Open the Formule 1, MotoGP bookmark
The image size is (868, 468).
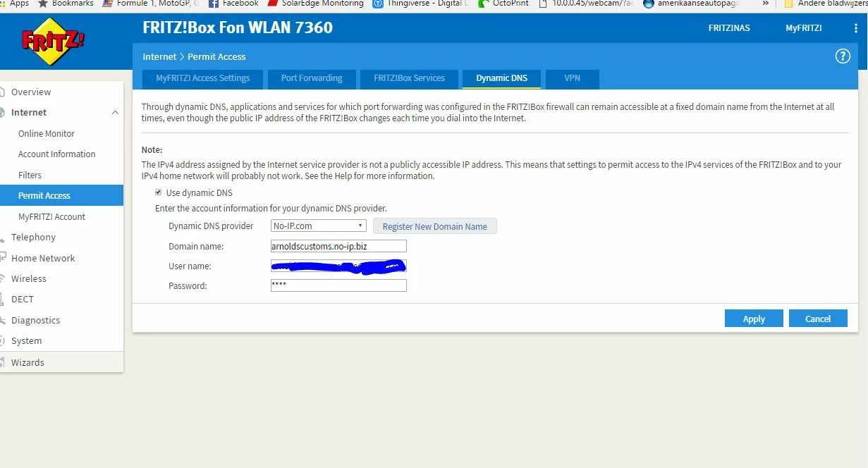(x=151, y=4)
